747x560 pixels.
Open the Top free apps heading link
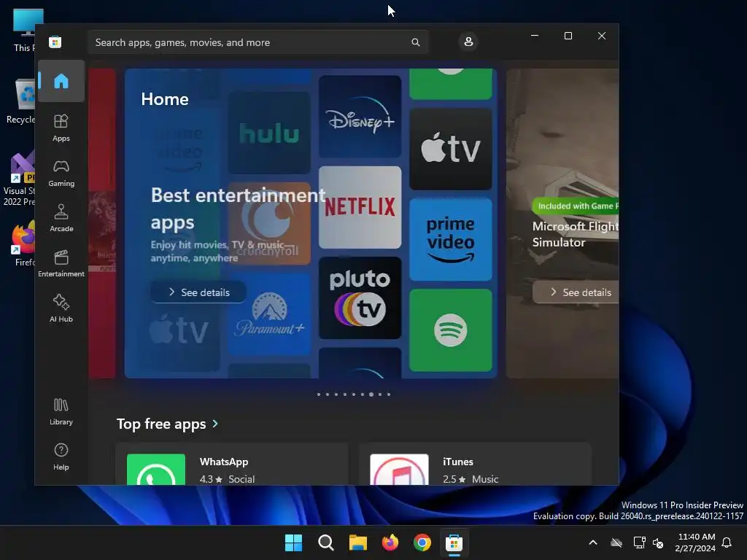click(161, 424)
